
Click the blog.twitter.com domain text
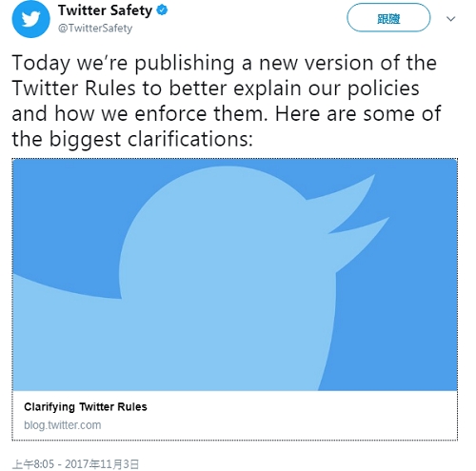pyautogui.click(x=63, y=424)
